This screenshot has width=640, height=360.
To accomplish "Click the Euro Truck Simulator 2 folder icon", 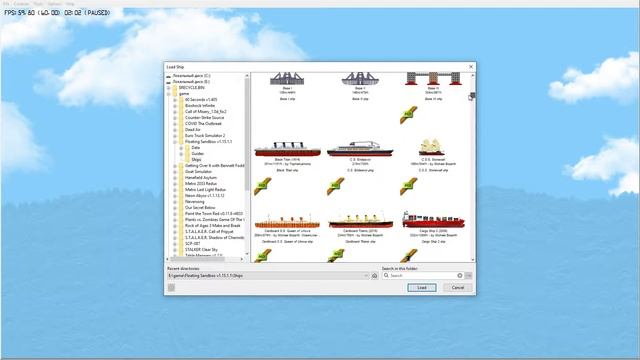I will coord(181,136).
